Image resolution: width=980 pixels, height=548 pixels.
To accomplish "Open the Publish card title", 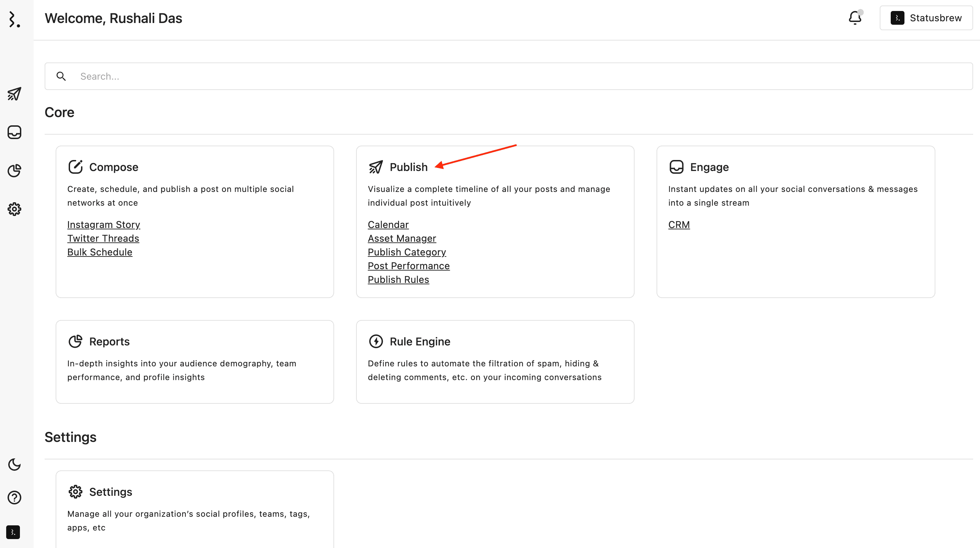I will [409, 167].
